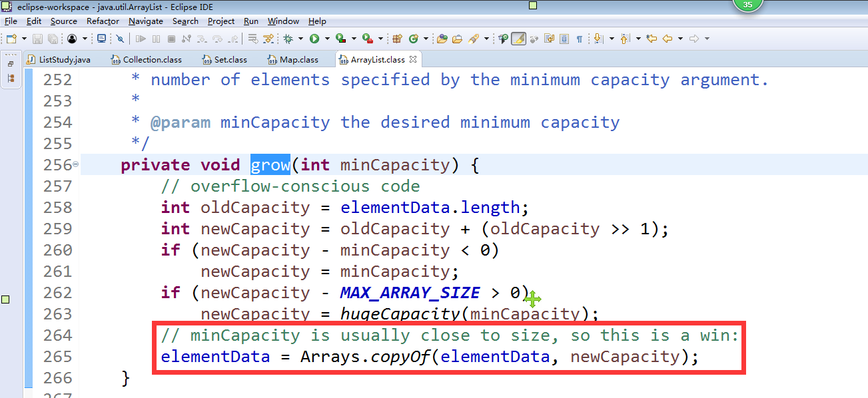The height and width of the screenshot is (398, 868).
Task: Click the Disconnect debug icon
Action: (x=187, y=39)
